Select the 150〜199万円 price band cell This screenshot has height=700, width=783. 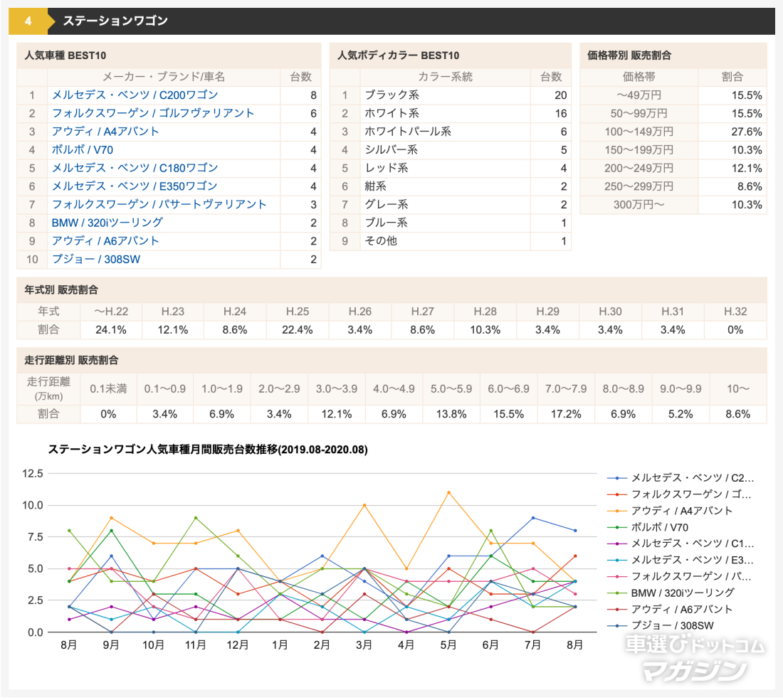click(x=639, y=149)
